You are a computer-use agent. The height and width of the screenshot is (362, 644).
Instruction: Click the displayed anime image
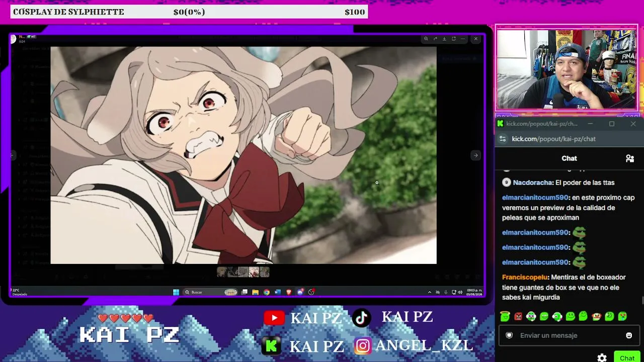244,155
